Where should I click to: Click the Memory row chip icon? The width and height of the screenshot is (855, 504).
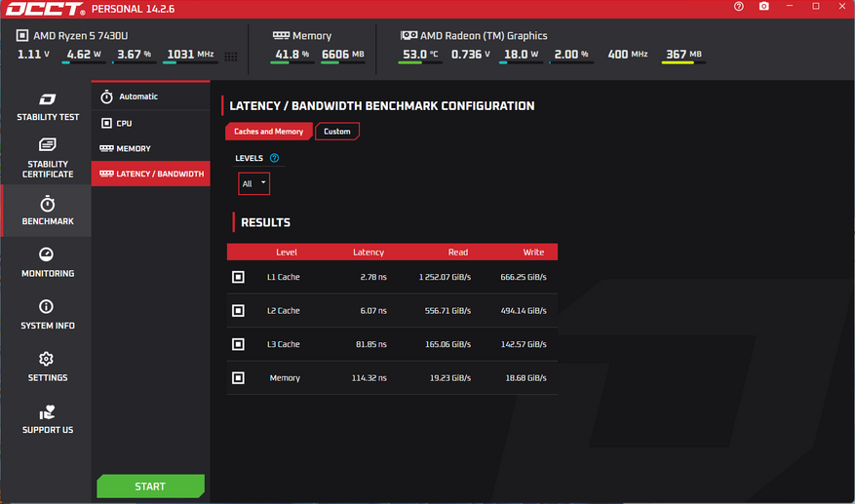tap(238, 378)
